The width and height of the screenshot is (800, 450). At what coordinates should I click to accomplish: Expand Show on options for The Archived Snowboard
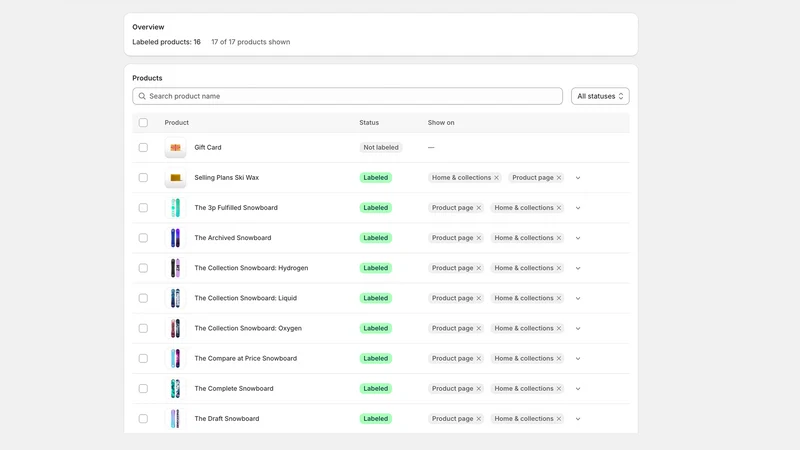(578, 238)
